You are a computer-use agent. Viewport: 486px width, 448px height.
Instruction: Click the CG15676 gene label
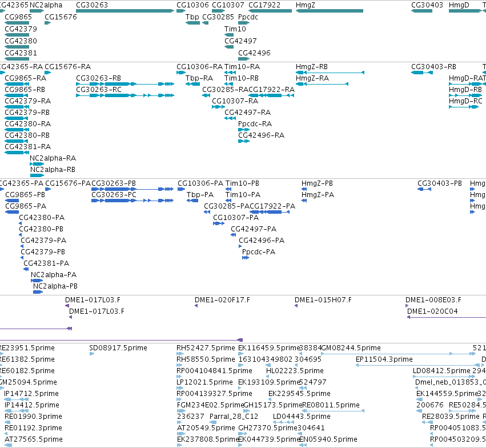click(61, 17)
